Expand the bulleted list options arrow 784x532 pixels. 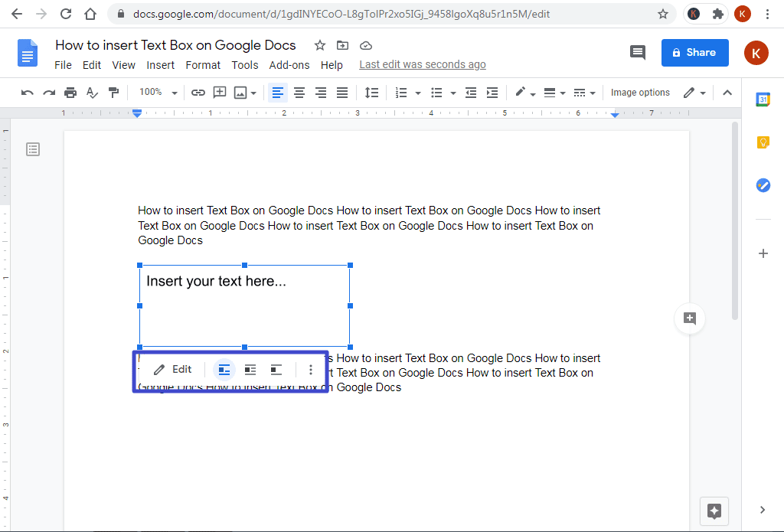(452, 92)
